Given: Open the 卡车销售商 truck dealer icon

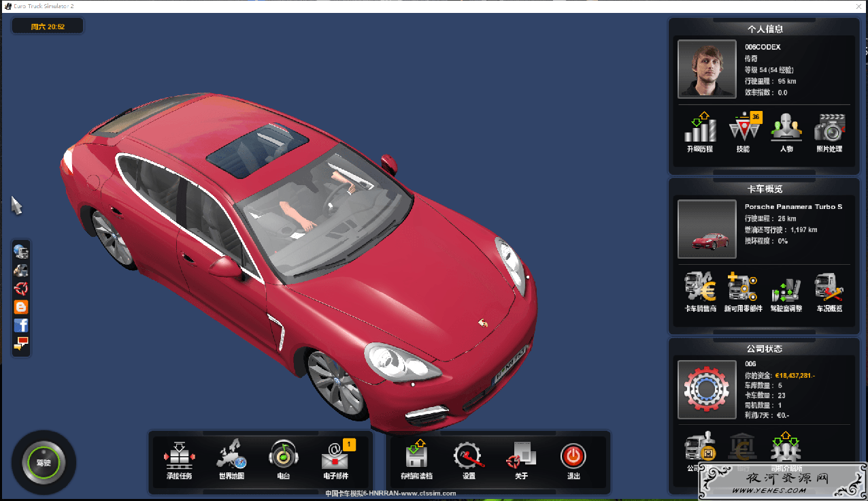Looking at the screenshot, I should 700,287.
